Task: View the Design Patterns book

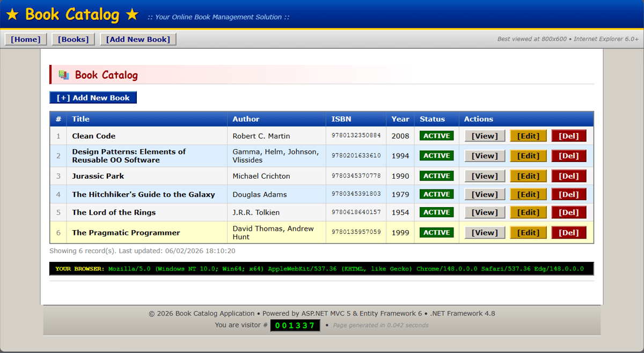Action: (x=485, y=156)
